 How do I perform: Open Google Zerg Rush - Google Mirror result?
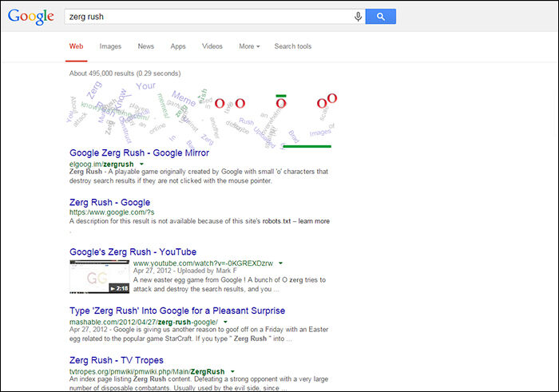(x=139, y=152)
